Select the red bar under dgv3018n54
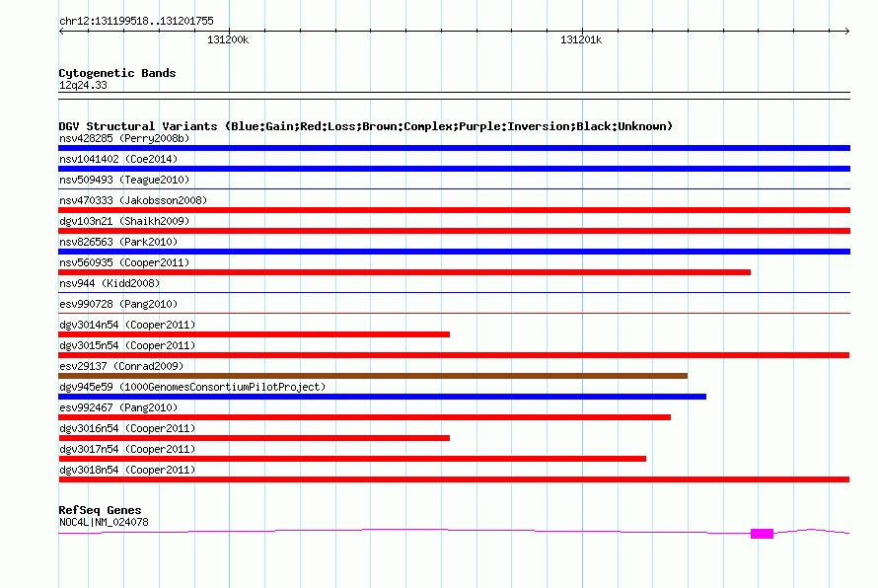Viewport: 878px width, 588px height. tap(454, 479)
